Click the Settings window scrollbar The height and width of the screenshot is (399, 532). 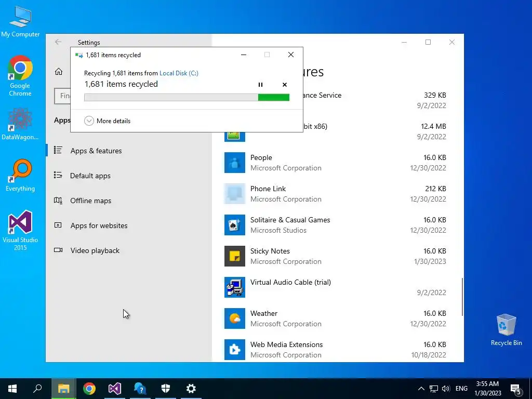click(x=462, y=297)
